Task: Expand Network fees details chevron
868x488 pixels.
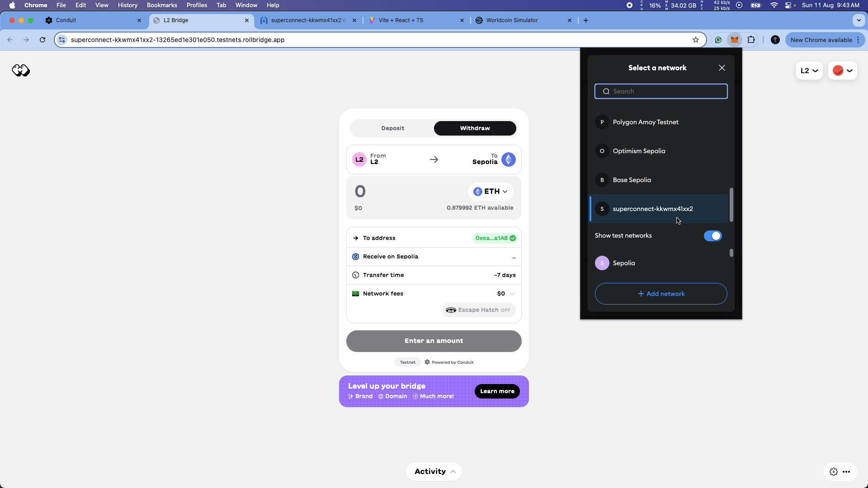Action: click(x=512, y=294)
